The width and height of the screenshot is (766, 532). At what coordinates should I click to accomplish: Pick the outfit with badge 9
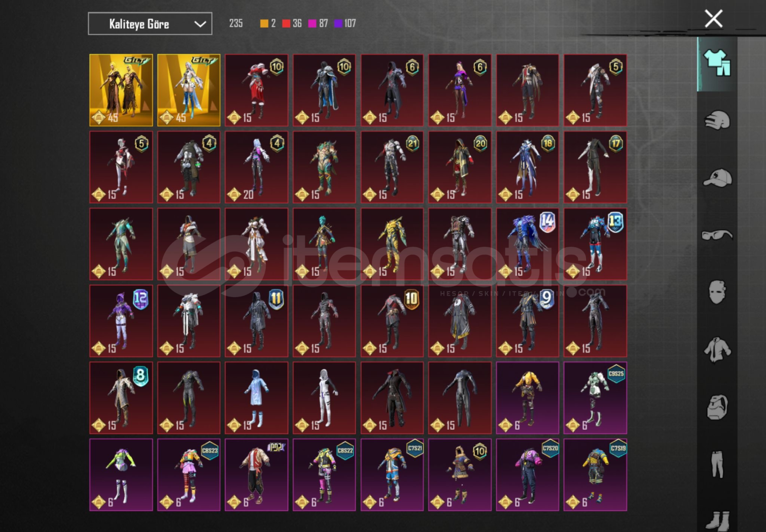[527, 321]
